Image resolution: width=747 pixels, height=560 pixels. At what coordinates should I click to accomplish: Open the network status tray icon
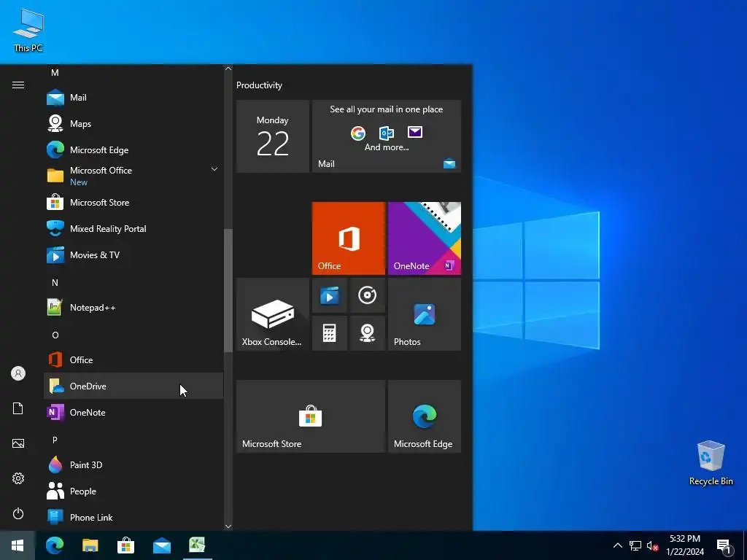point(635,545)
